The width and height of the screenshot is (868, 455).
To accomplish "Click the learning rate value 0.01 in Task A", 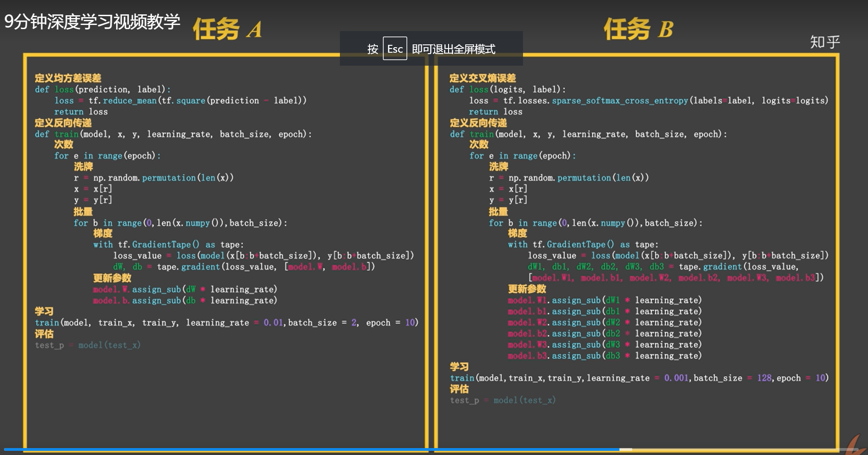I will tap(273, 323).
